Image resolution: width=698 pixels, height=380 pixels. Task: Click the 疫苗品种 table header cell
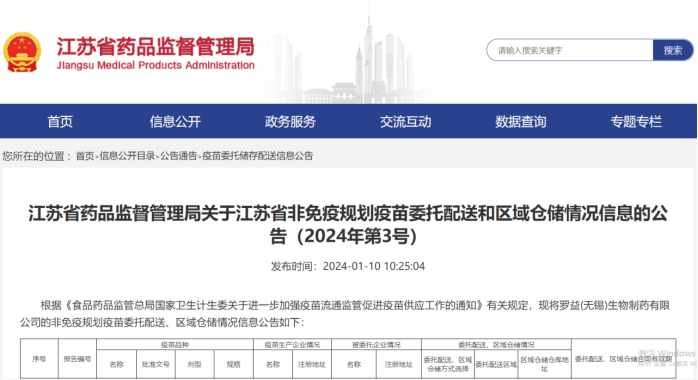tap(175, 344)
